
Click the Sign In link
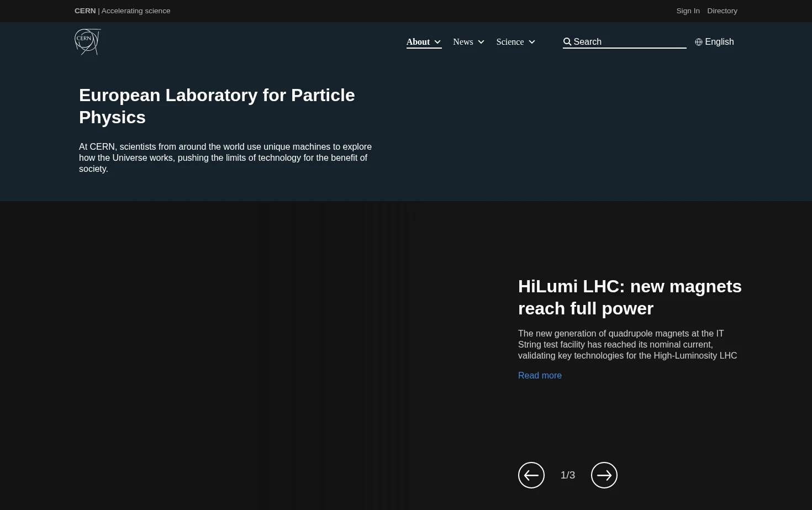click(x=688, y=11)
